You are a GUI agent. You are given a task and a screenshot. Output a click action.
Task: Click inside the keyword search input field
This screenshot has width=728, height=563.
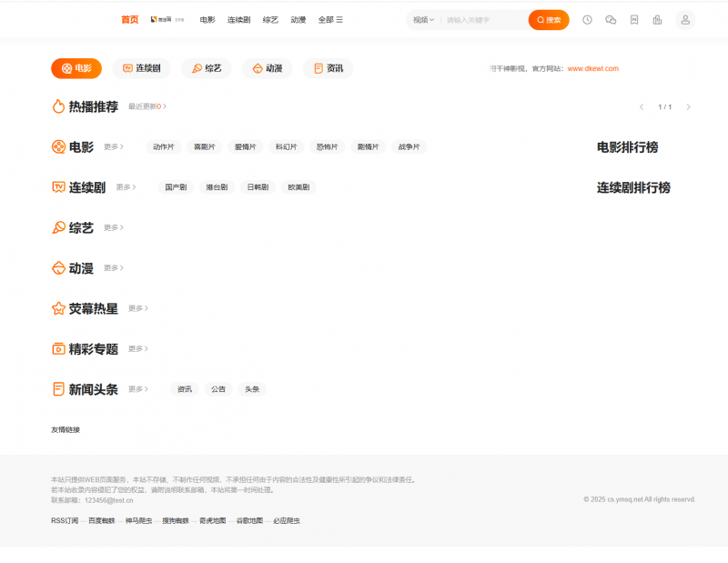pyautogui.click(x=482, y=19)
